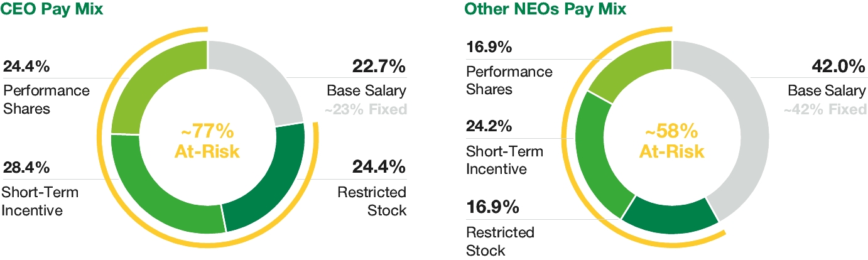Select the 24.2% Short-Term Incentive label

coord(489,127)
